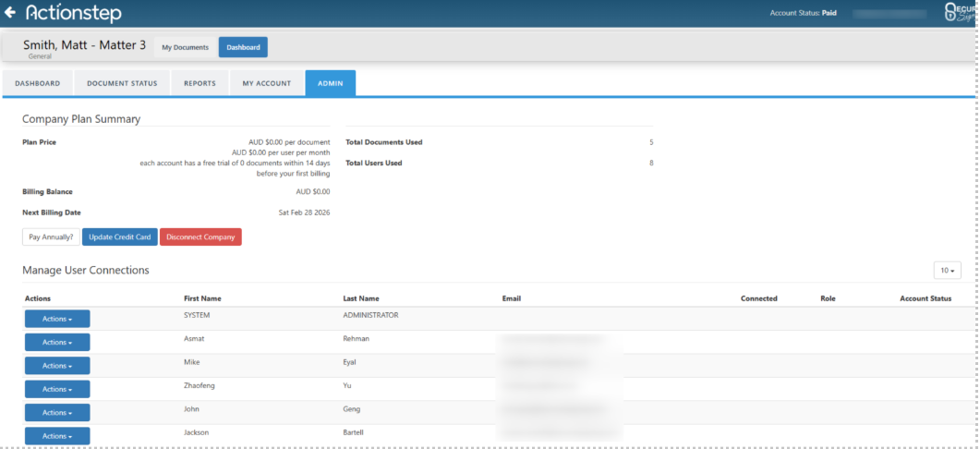Click the Email column header
The width and height of the screenshot is (980, 449).
pyautogui.click(x=512, y=298)
